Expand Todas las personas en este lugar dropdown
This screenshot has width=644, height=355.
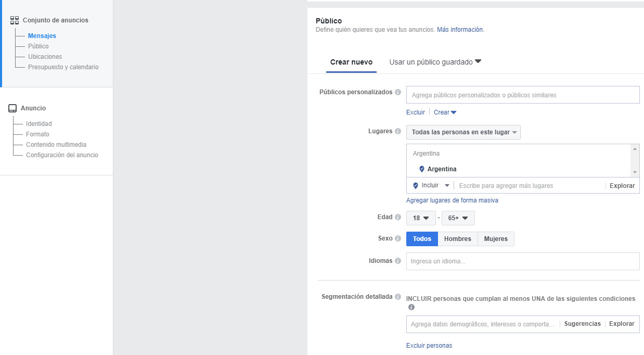(463, 132)
